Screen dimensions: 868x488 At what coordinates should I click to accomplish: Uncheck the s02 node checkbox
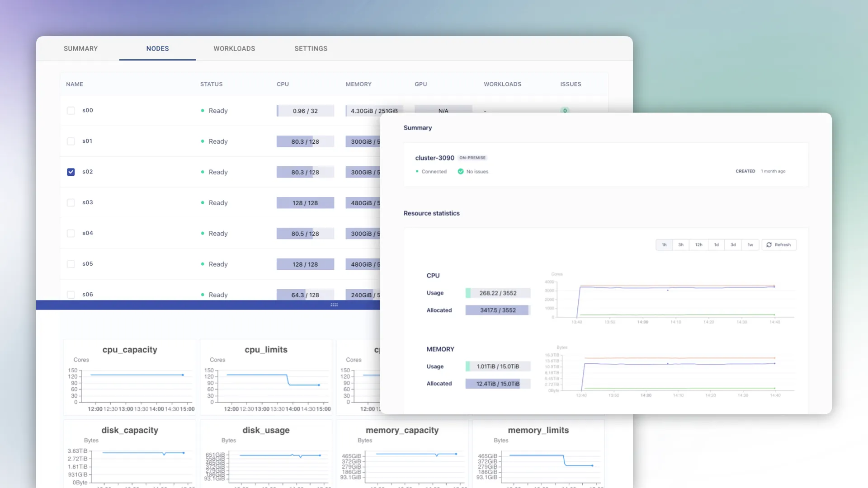[71, 172]
